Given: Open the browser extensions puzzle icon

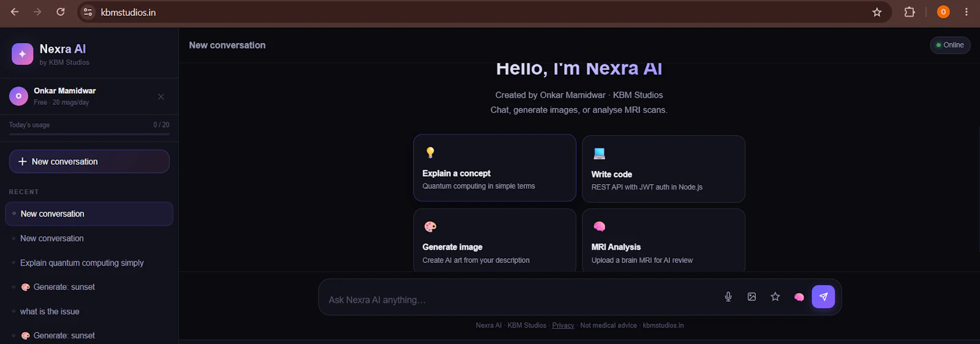Looking at the screenshot, I should (910, 12).
